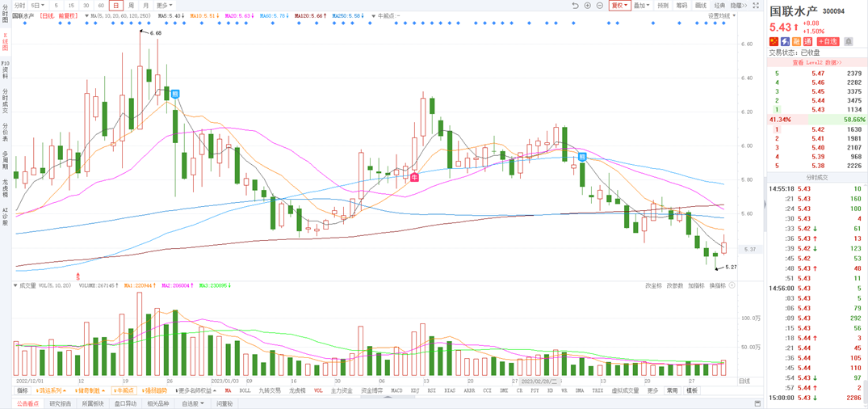Expand the 更多 period dropdown
Viewport: 868px width, 409px height.
pos(164,6)
